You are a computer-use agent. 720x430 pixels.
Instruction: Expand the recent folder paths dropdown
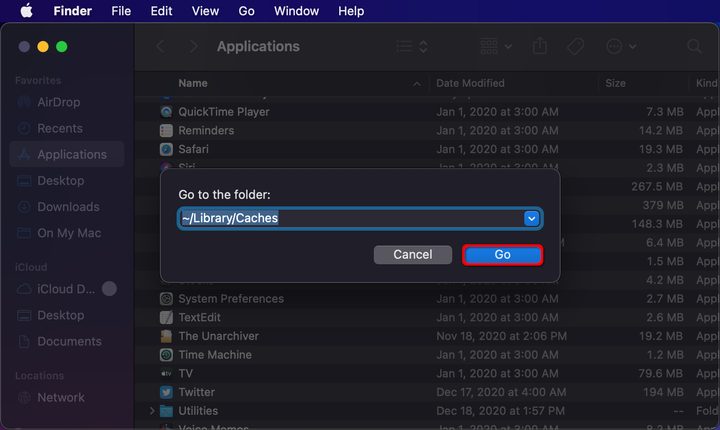(x=531, y=219)
